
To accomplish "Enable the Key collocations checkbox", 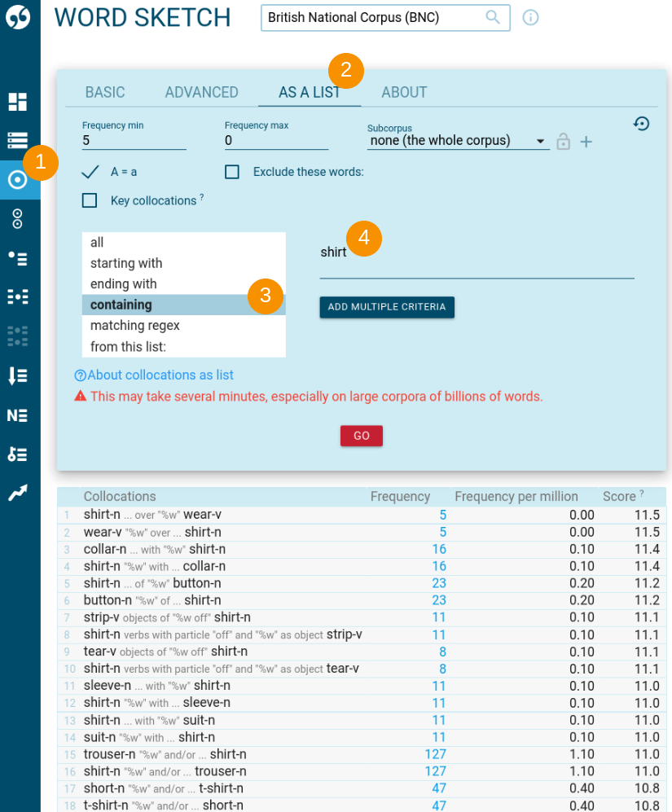I will 90,200.
